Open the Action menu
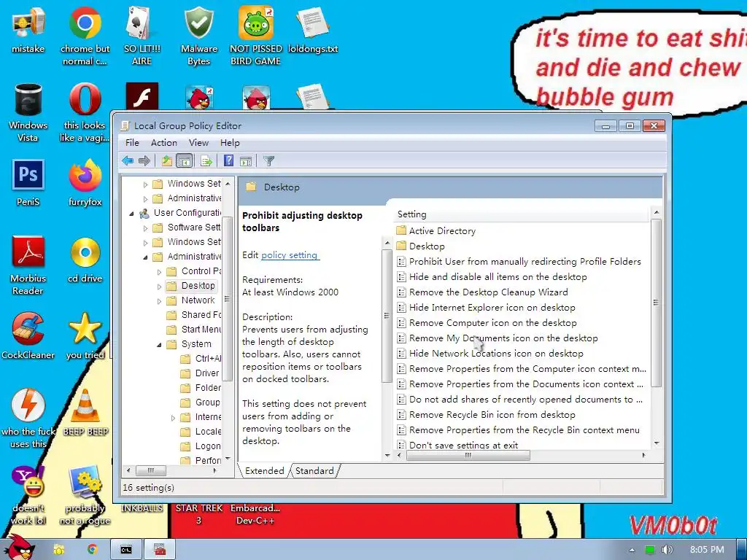 164,142
